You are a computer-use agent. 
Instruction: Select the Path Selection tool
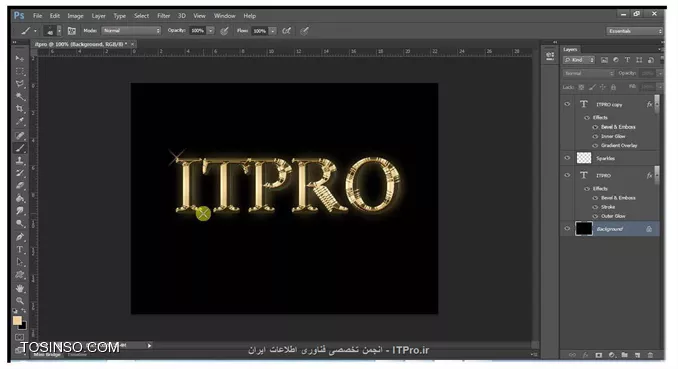20,262
